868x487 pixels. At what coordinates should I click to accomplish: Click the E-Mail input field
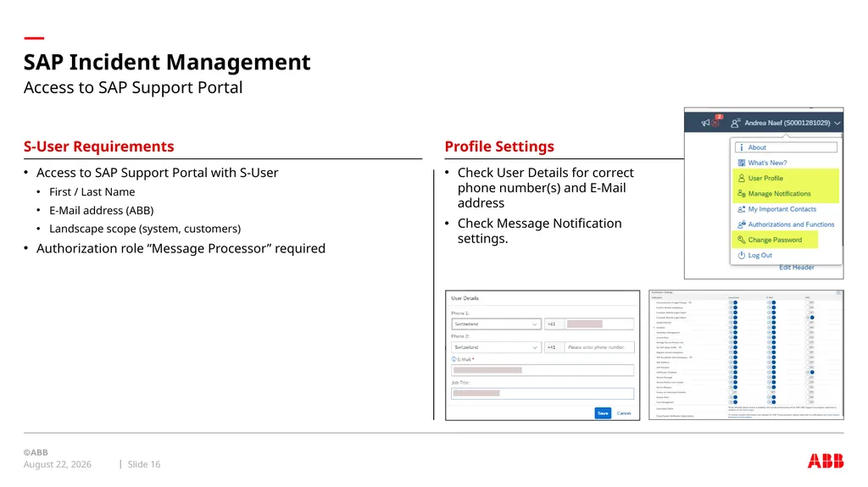click(x=542, y=370)
